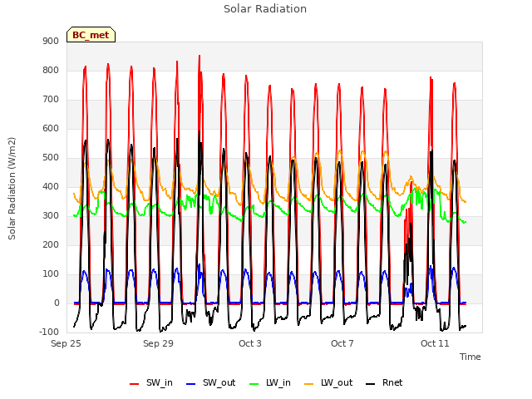The width and height of the screenshot is (532, 399).
Task: Click the blue SW_out legend color marker
Action: coord(191,384)
